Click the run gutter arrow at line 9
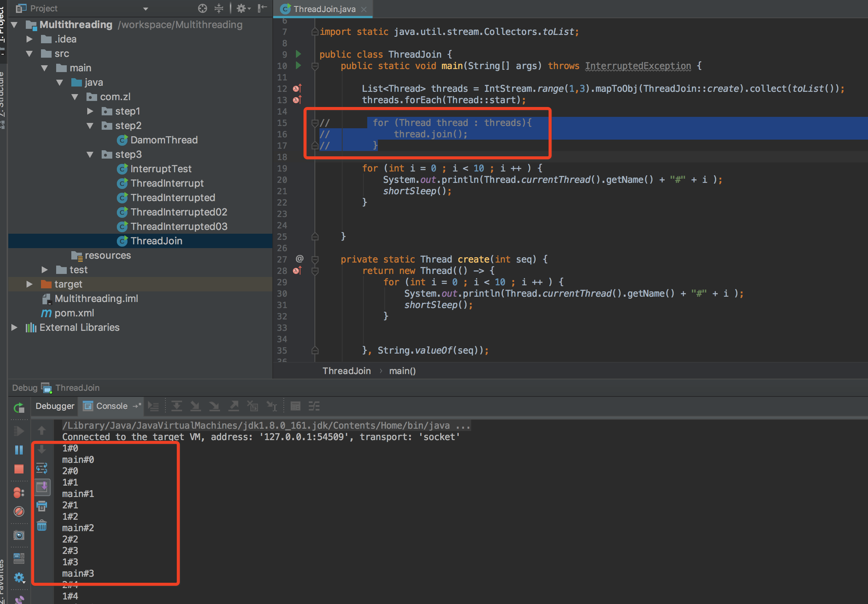Image resolution: width=868 pixels, height=604 pixels. [298, 54]
